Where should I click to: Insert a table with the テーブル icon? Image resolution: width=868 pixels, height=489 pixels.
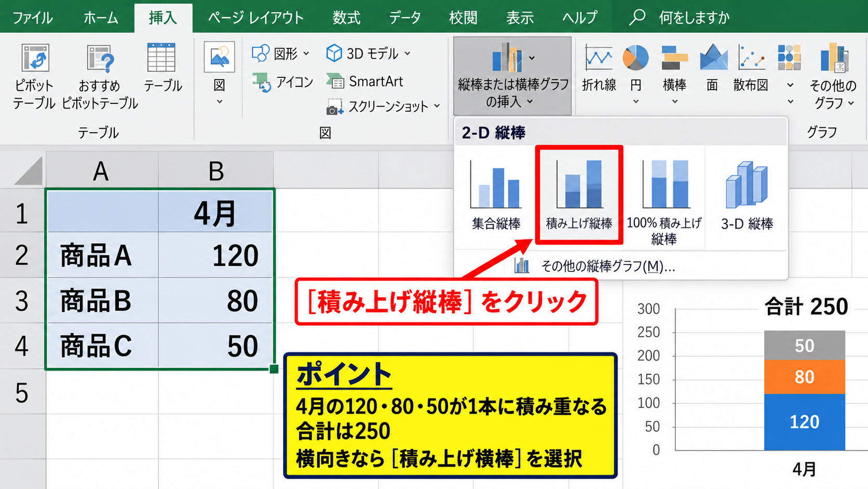tap(162, 68)
